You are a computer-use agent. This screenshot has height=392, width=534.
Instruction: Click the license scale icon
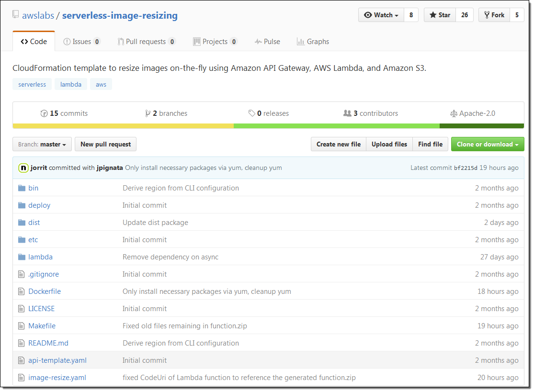(x=454, y=113)
